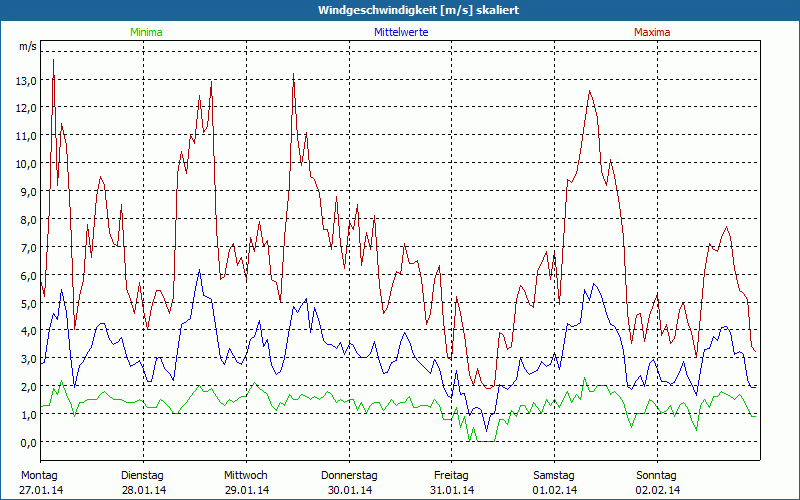Viewport: 800px width, 500px height.
Task: Select the Samstag day label
Action: tap(554, 475)
